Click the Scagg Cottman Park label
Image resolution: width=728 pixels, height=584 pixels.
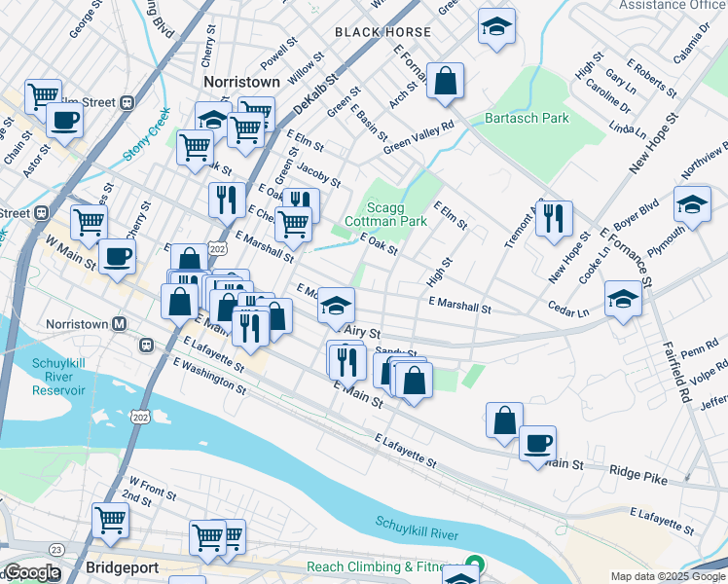coord(385,214)
